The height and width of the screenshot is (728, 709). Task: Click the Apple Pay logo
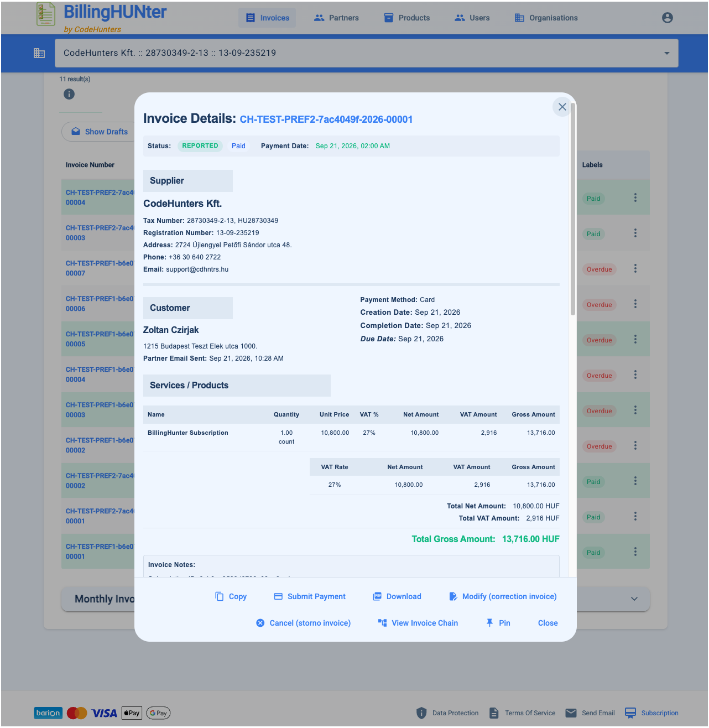coord(132,713)
